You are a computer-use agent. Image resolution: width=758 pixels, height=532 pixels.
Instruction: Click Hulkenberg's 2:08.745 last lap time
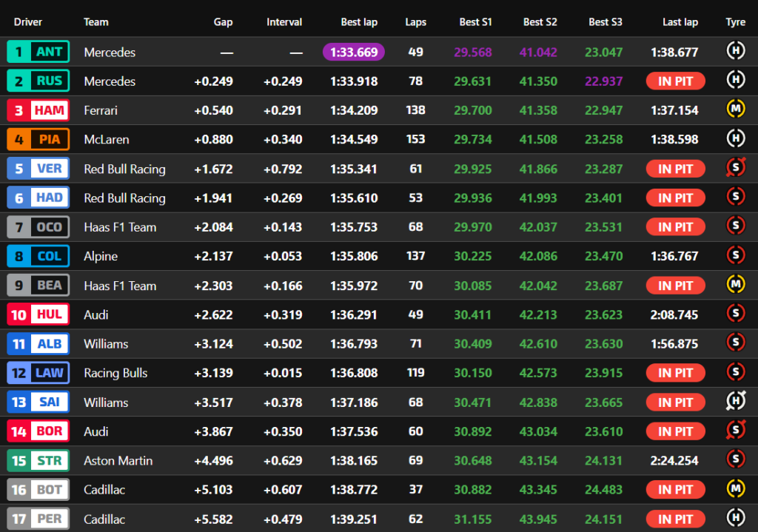pos(674,314)
